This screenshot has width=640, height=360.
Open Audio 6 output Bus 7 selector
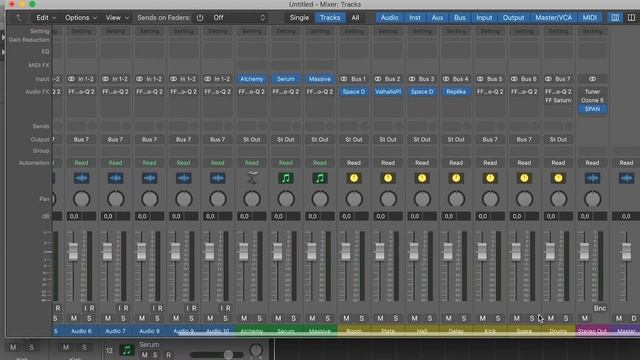pyautogui.click(x=81, y=140)
